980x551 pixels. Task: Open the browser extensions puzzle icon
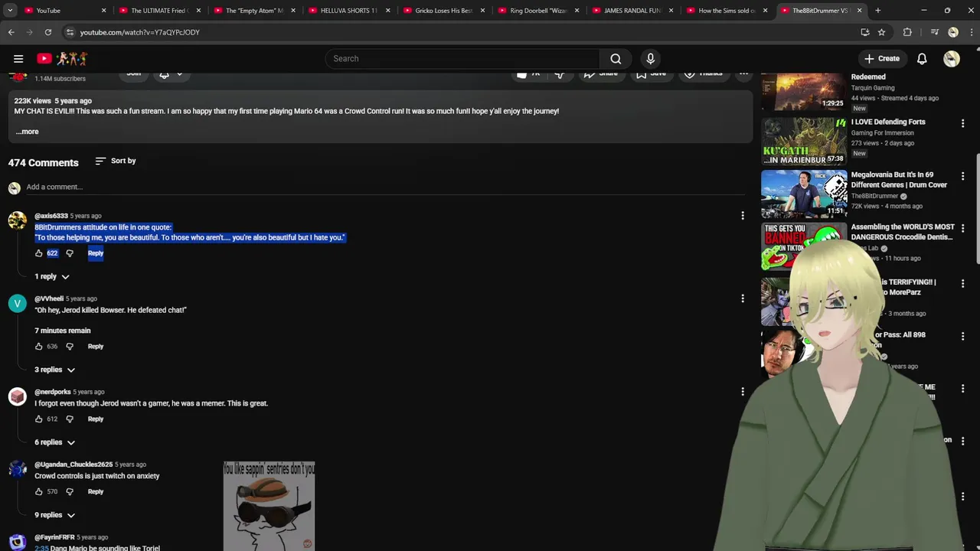907,32
